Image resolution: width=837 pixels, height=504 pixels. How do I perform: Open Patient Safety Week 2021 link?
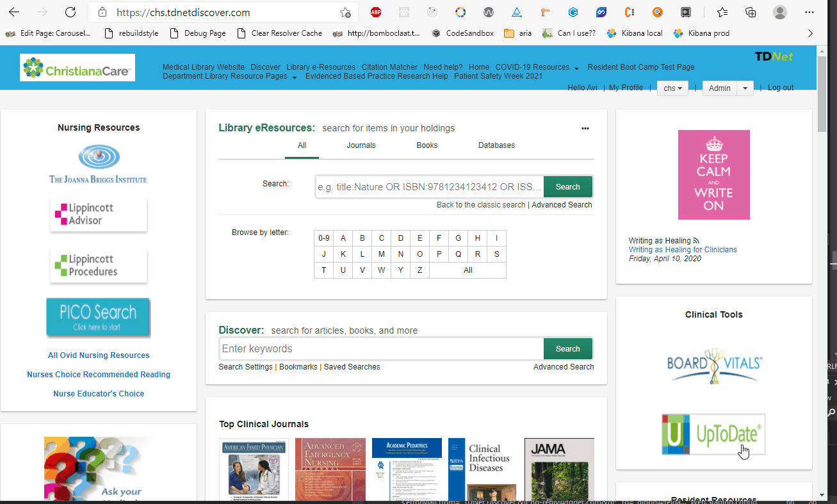tap(498, 76)
